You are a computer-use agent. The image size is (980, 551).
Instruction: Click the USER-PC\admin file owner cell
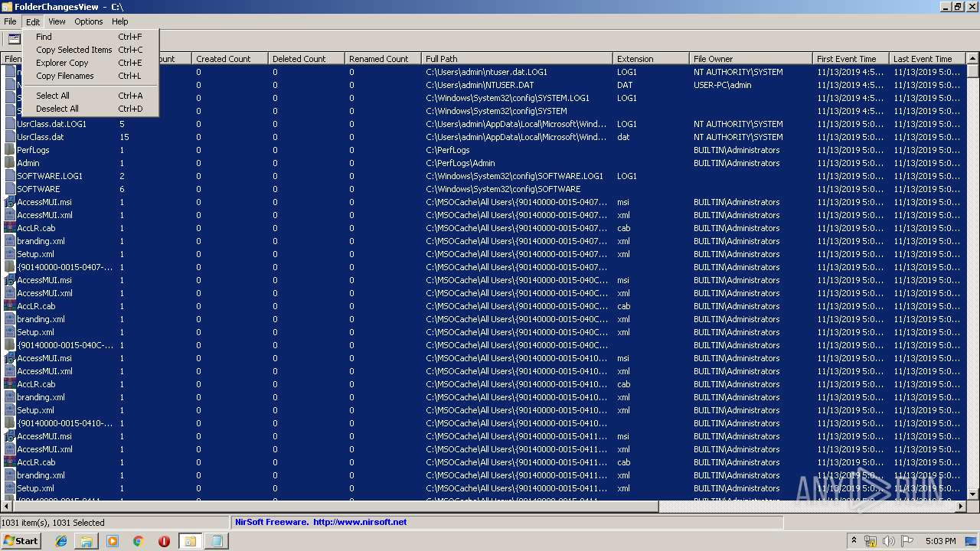click(x=722, y=85)
